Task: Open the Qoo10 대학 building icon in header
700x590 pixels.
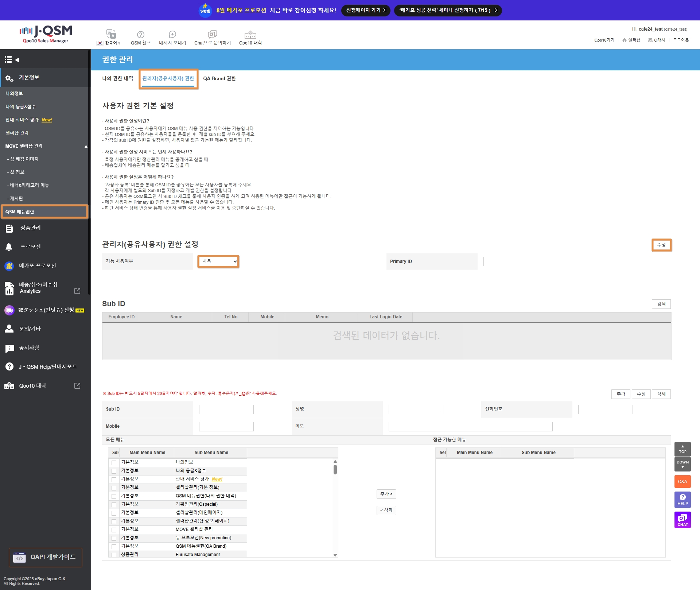Action: click(x=250, y=35)
